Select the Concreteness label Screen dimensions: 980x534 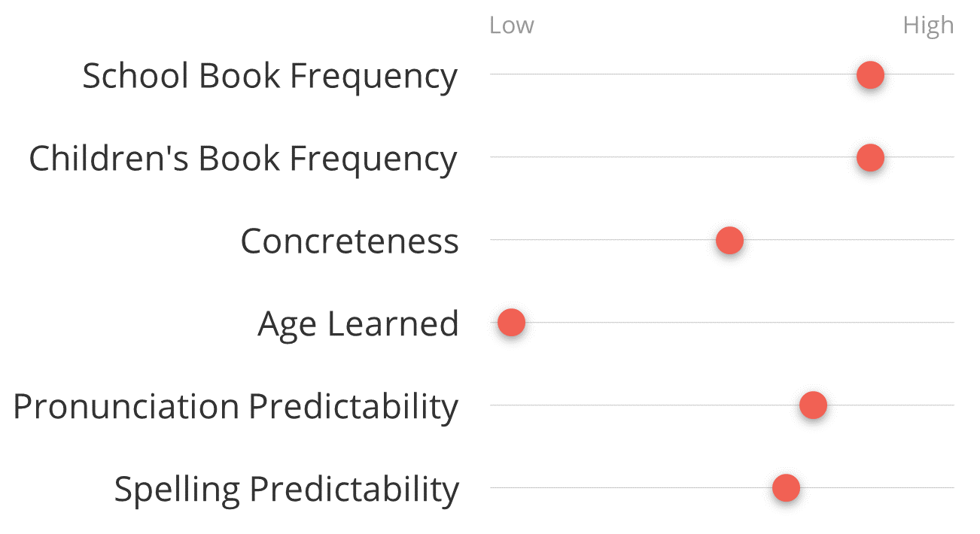(349, 241)
